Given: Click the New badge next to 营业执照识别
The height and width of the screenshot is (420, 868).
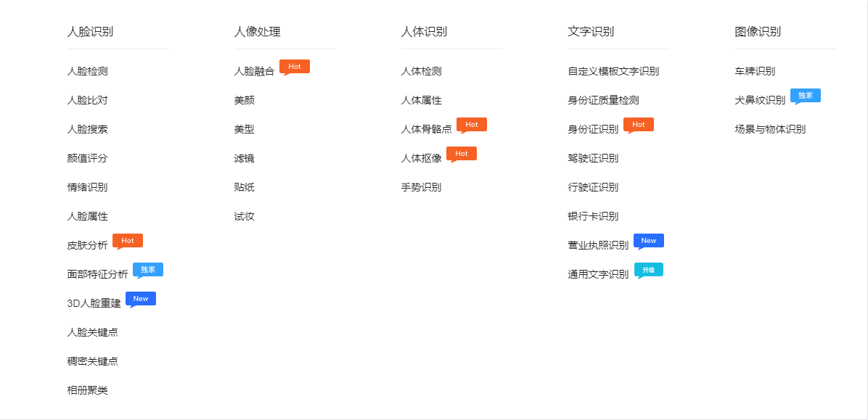Looking at the screenshot, I should coord(649,241).
